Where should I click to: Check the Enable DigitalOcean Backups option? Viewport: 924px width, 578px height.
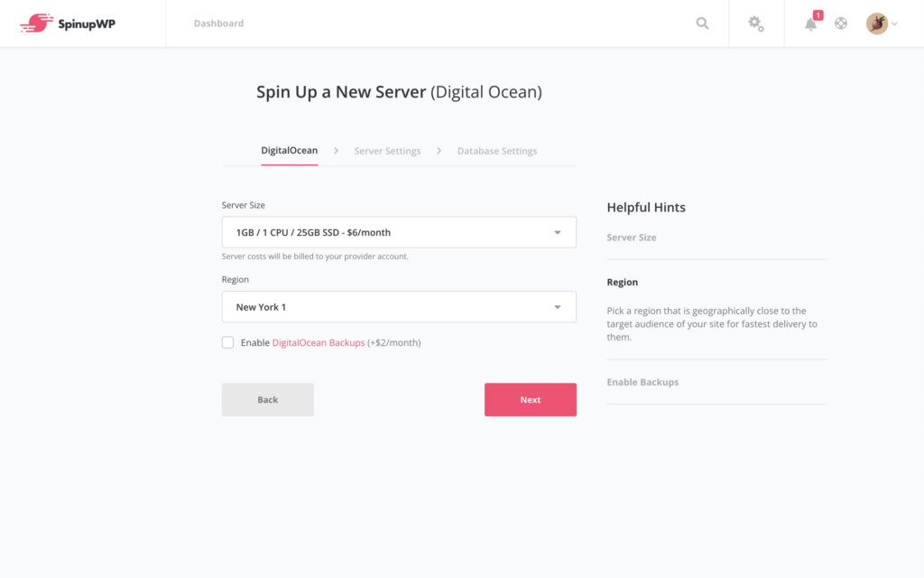click(227, 342)
